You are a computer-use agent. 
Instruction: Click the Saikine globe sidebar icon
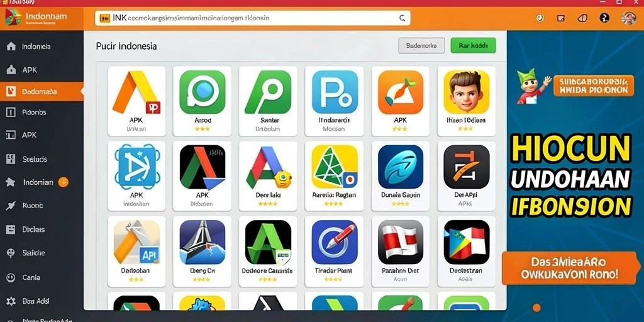[x=11, y=253]
